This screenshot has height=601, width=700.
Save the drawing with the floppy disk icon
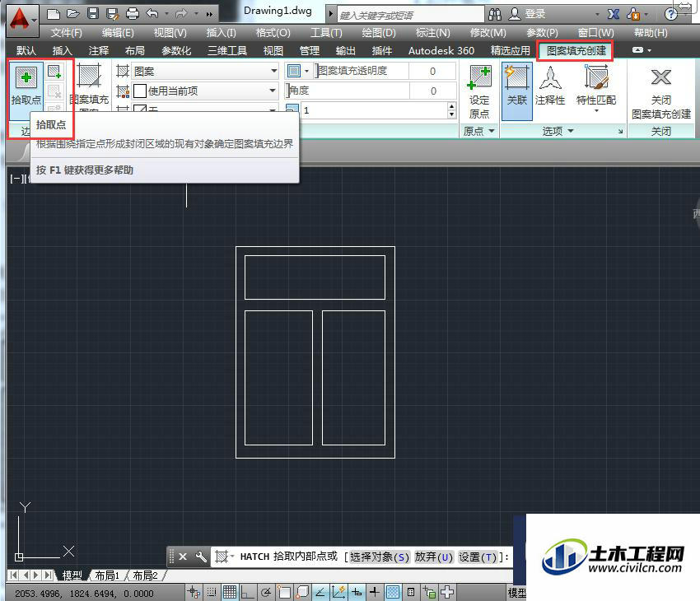point(93,14)
